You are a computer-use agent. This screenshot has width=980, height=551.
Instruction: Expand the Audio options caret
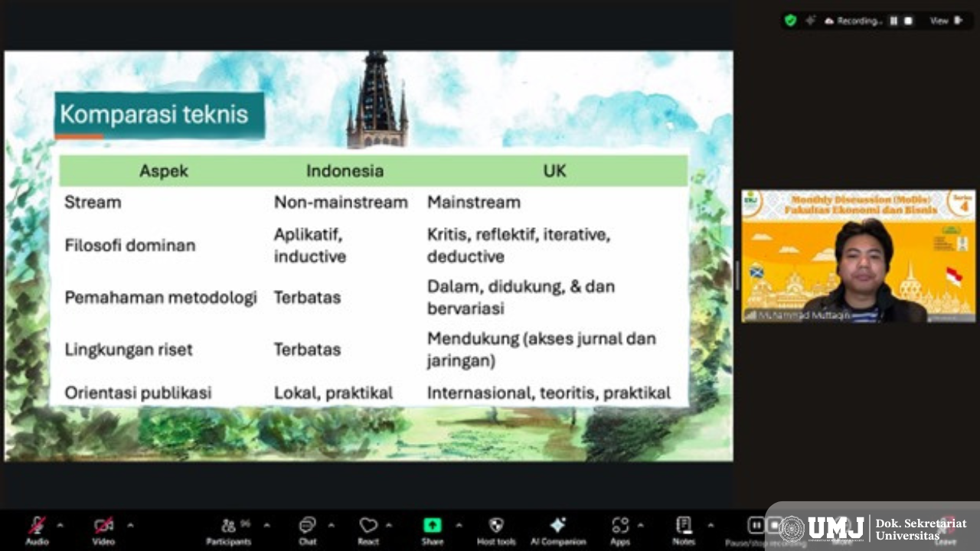(60, 525)
